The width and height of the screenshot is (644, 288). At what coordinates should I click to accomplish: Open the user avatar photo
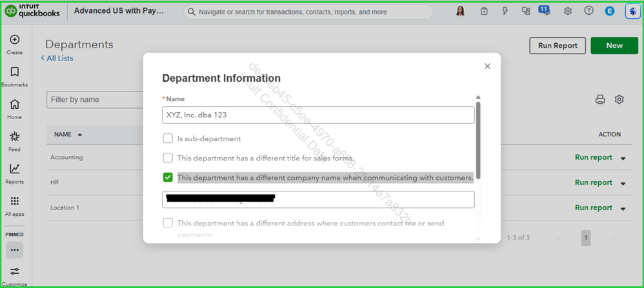pyautogui.click(x=460, y=12)
